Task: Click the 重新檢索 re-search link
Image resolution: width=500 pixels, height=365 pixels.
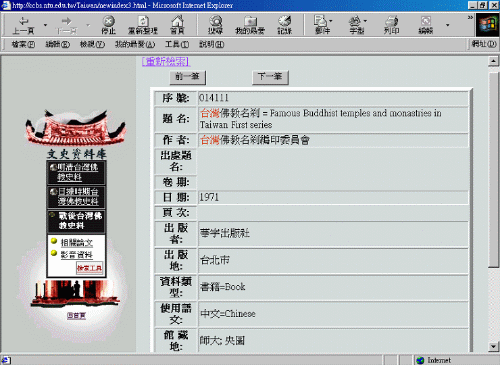Action: coord(166,61)
